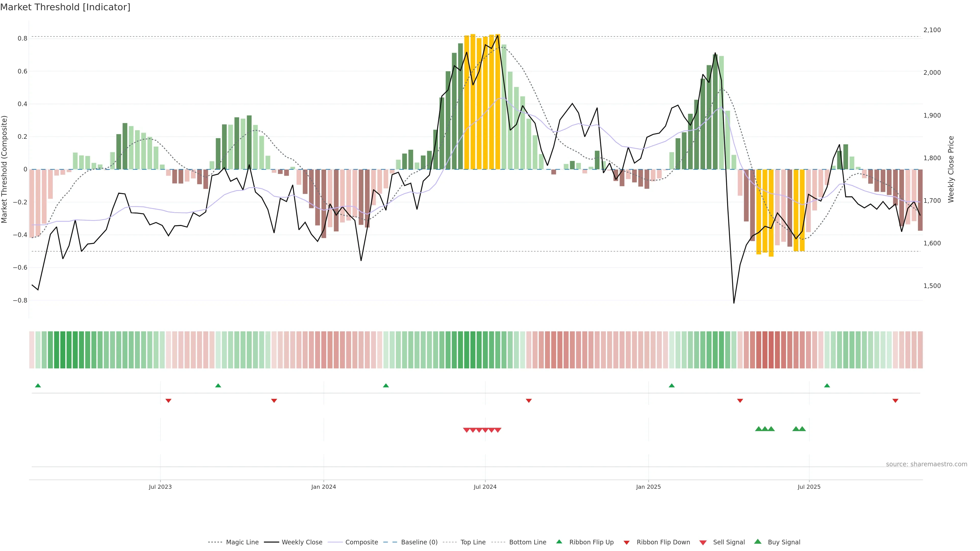Click the Ribbon Flip Up marker after Jan 2025

671,386
